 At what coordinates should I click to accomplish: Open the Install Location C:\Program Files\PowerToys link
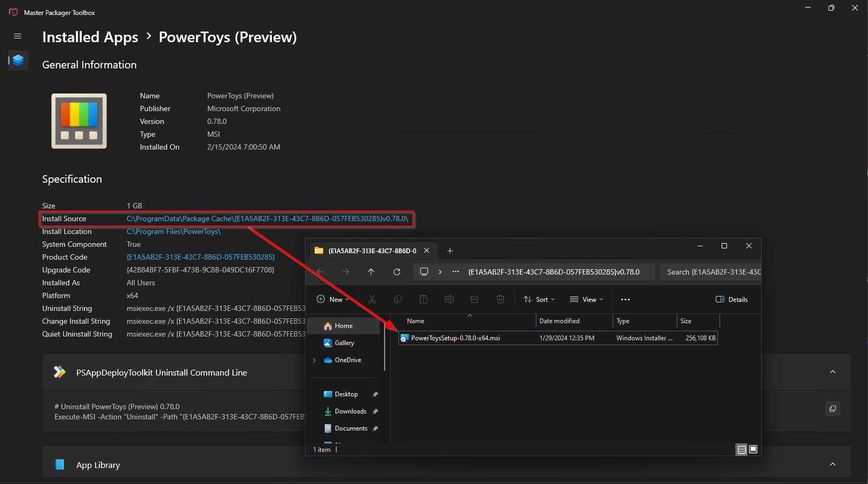[174, 231]
